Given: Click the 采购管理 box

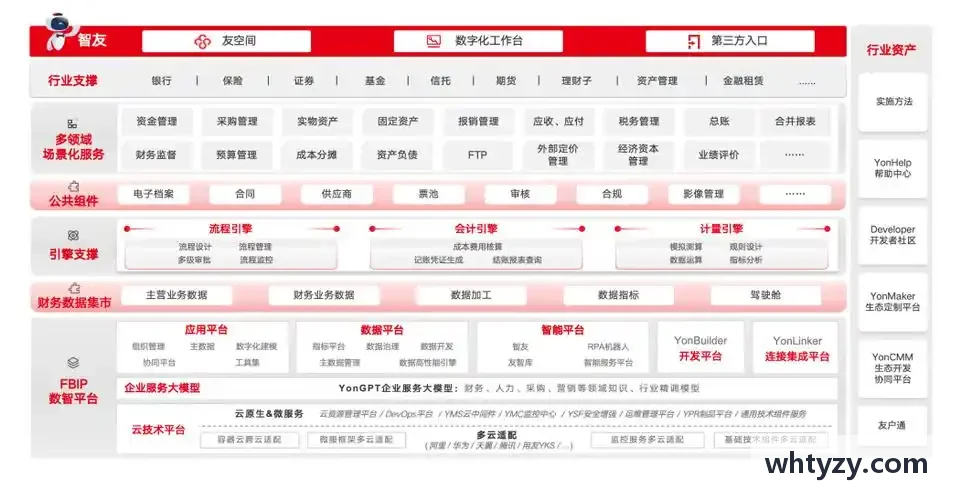Looking at the screenshot, I should coord(237,121).
